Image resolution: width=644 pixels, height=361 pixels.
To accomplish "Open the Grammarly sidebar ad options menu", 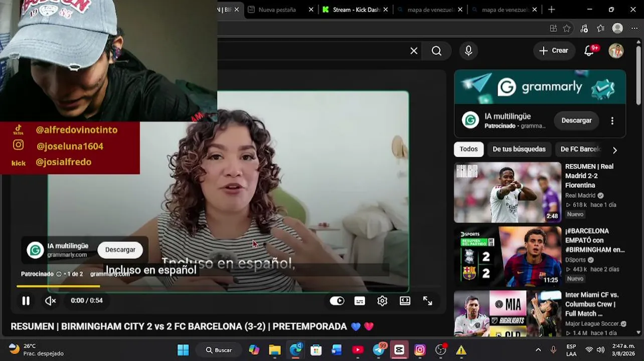I will [x=612, y=120].
